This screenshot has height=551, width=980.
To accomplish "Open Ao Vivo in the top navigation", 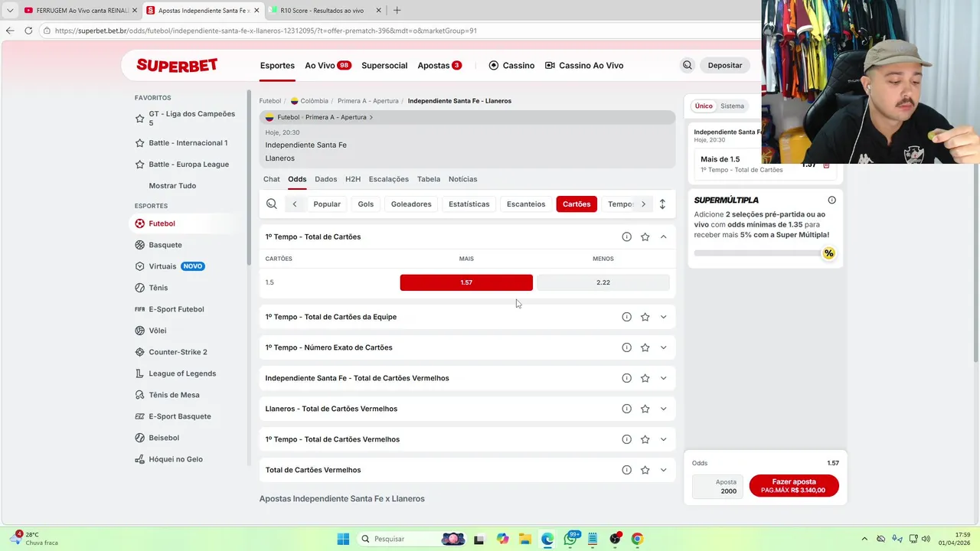I will pyautogui.click(x=328, y=66).
